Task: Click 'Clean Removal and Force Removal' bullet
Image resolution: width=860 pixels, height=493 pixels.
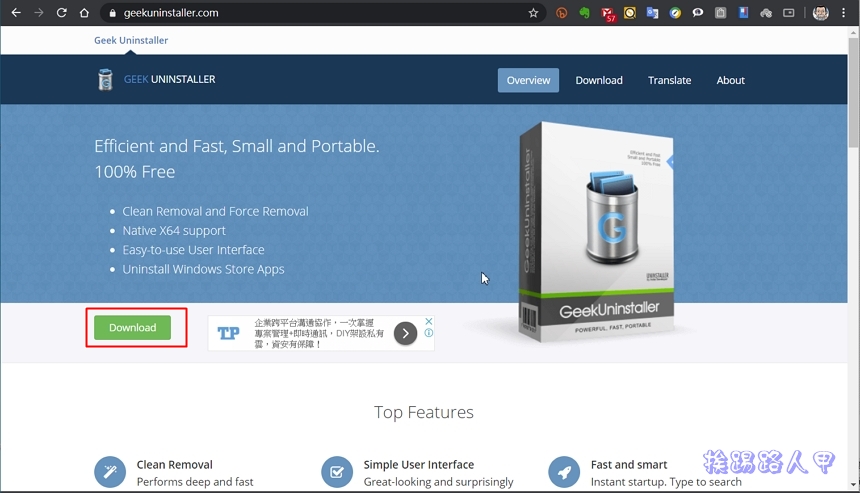Action: [x=216, y=211]
